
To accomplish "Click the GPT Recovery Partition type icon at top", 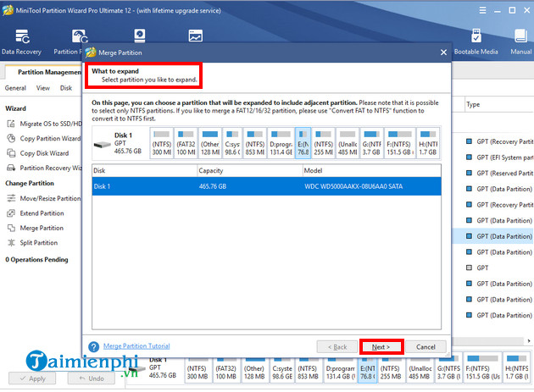I will click(x=469, y=141).
